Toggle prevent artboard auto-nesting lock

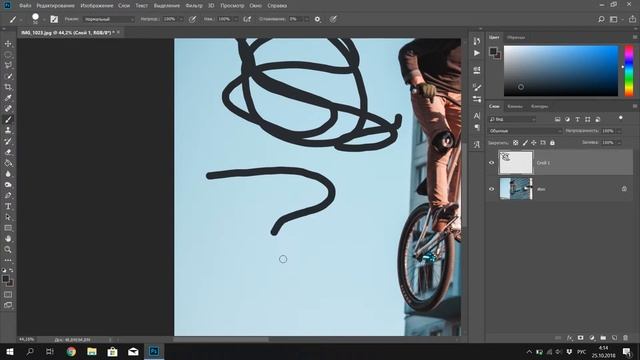click(x=543, y=142)
